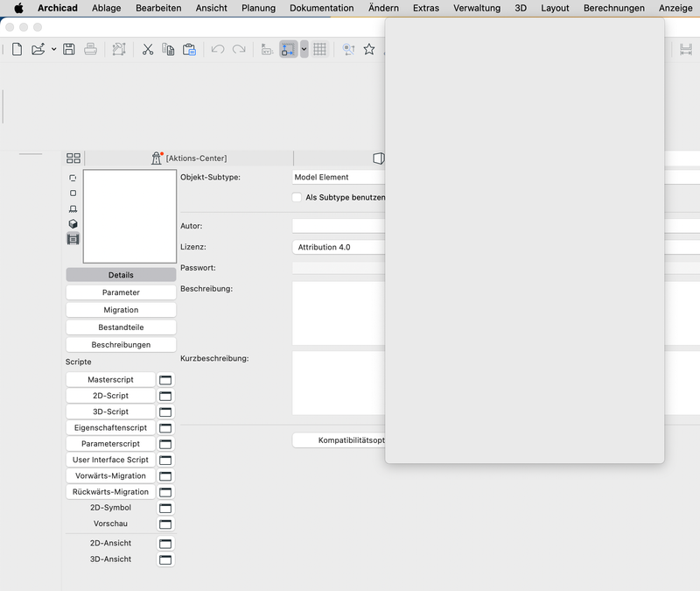The width and height of the screenshot is (700, 591).
Task: Select the 3D cube preview icon
Action: point(73,224)
